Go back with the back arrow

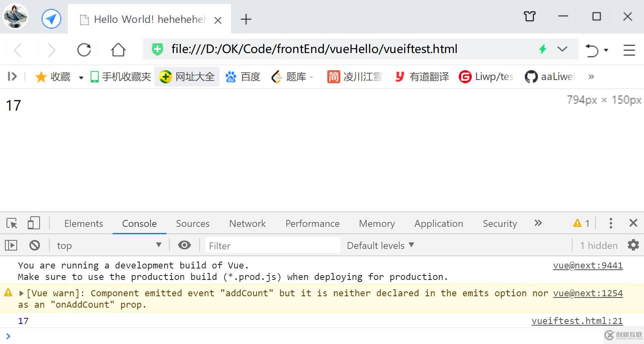18,50
